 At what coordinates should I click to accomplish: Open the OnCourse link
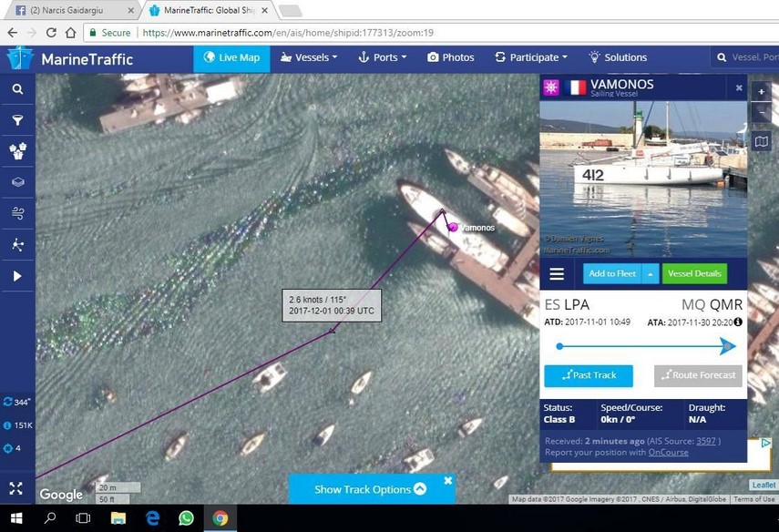[668, 452]
